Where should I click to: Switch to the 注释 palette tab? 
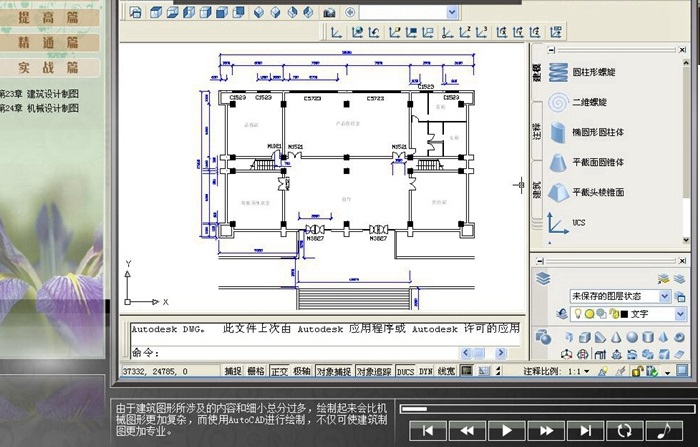pos(537,132)
